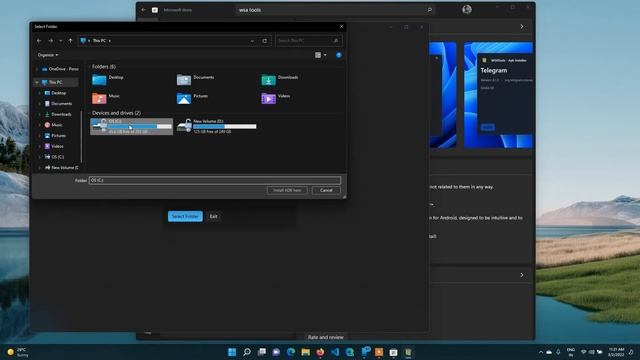Select Desktop in the navigation tree
The height and width of the screenshot is (360, 640).
[55, 93]
